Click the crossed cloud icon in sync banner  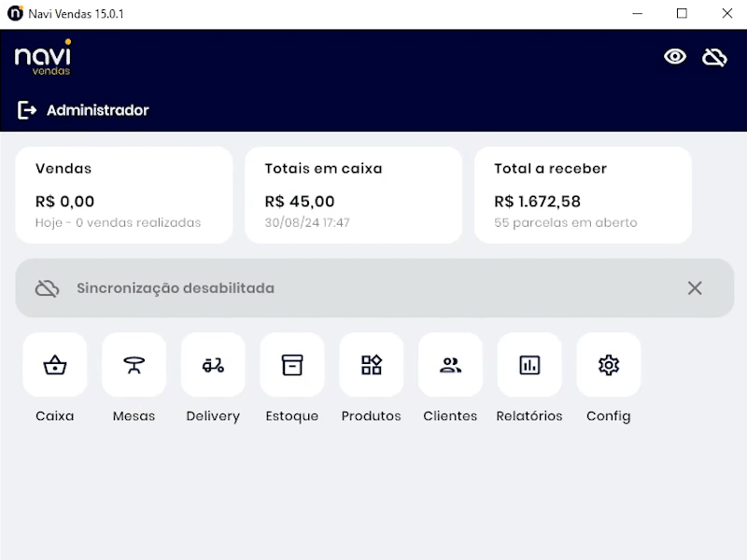click(47, 288)
